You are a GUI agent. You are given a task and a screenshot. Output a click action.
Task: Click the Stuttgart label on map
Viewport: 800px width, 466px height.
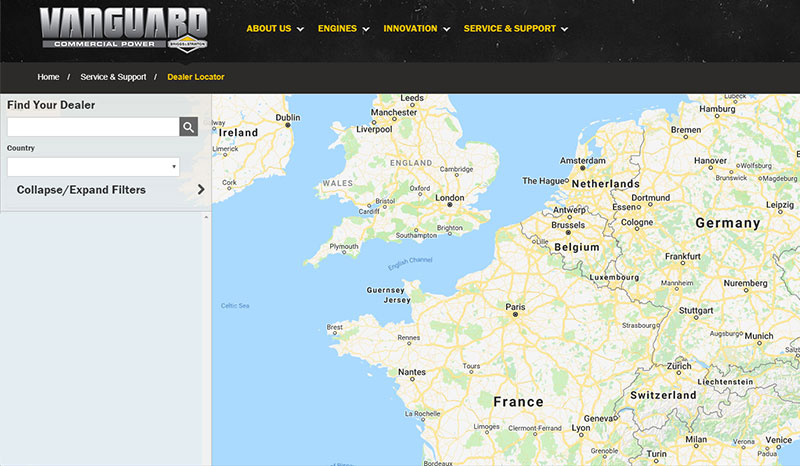tap(696, 310)
